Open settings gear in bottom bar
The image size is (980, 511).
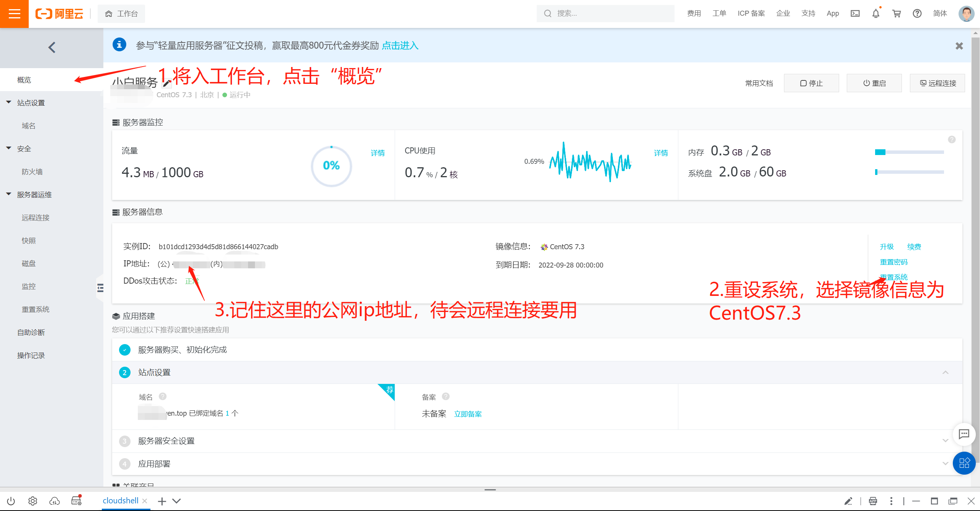pos(33,501)
